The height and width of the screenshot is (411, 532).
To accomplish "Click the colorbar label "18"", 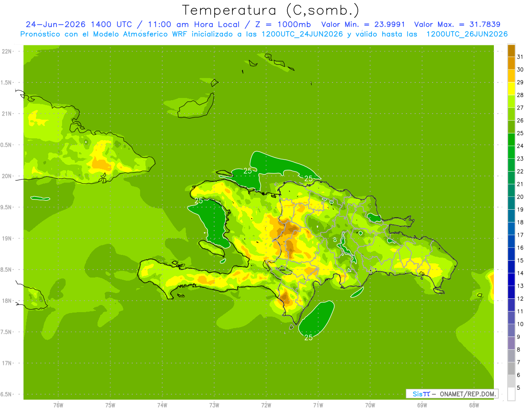I will click(x=520, y=223).
